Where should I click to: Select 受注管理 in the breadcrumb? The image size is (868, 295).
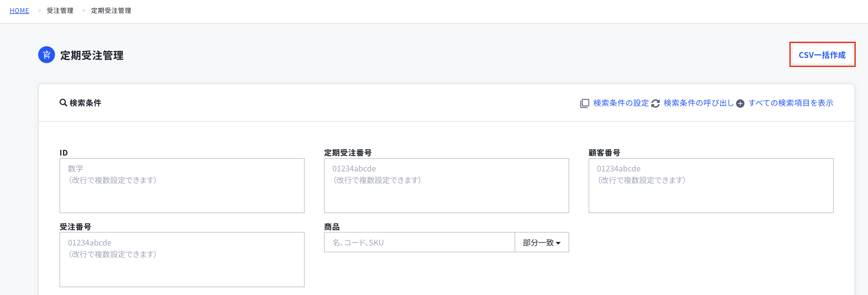(x=60, y=10)
